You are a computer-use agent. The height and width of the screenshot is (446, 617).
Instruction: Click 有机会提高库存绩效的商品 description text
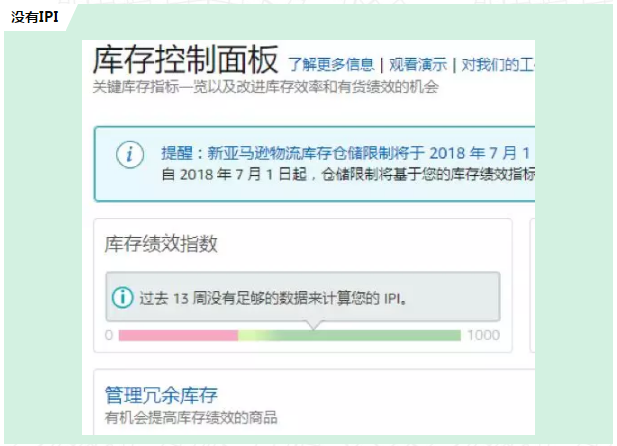191,418
